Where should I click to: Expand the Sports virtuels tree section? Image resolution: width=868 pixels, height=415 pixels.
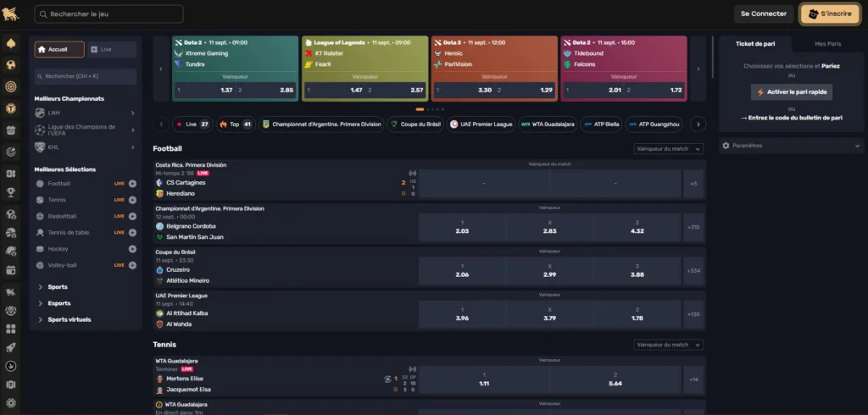pos(70,320)
